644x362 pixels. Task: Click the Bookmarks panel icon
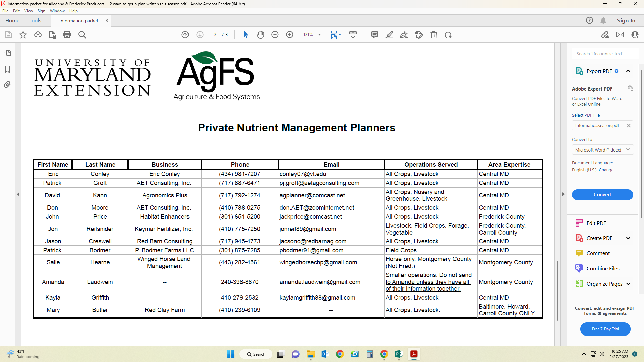pos(7,69)
